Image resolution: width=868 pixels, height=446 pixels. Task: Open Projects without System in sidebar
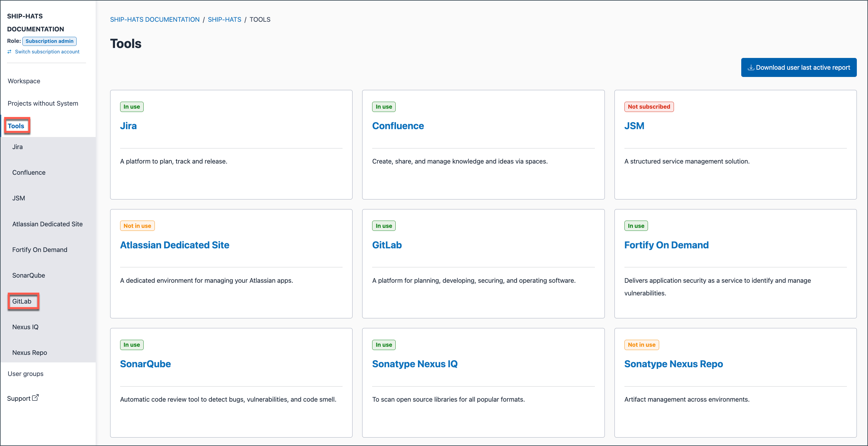pyautogui.click(x=43, y=104)
